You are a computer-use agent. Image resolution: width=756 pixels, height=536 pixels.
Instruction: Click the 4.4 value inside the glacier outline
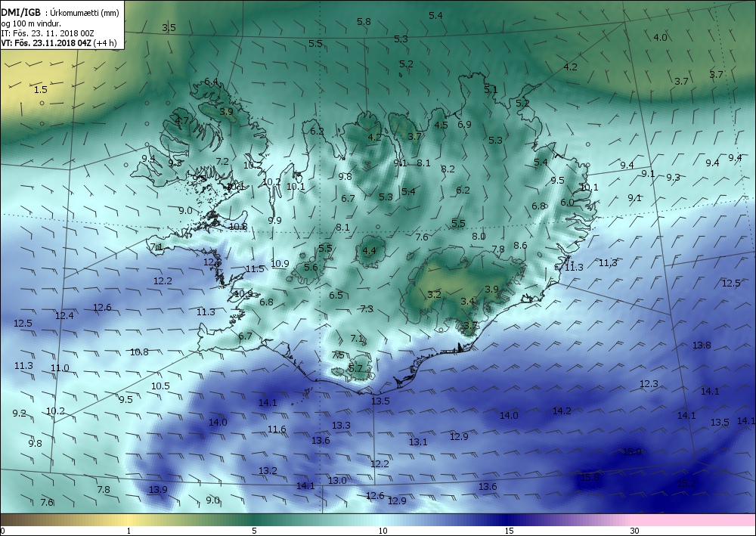369,251
